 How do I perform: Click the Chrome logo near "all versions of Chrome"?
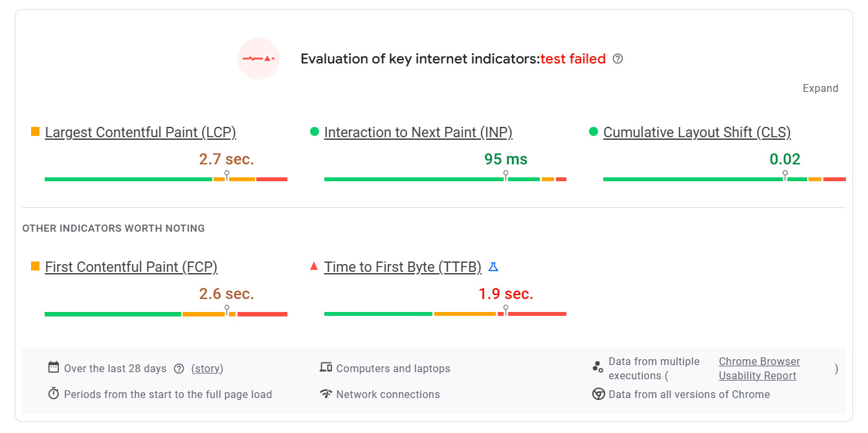point(597,393)
